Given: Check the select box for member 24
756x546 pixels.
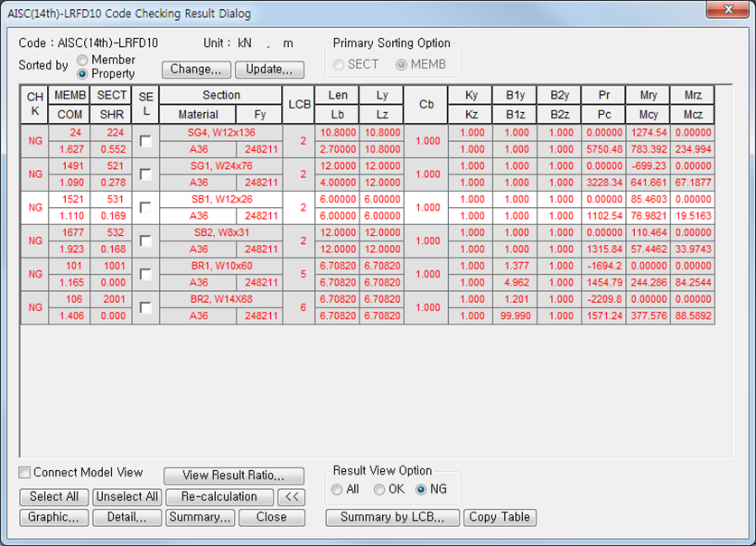Looking at the screenshot, I should [x=145, y=141].
